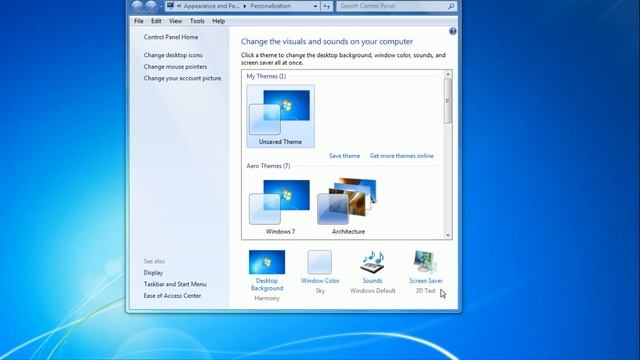Click the blue Help question mark icon

click(453, 31)
